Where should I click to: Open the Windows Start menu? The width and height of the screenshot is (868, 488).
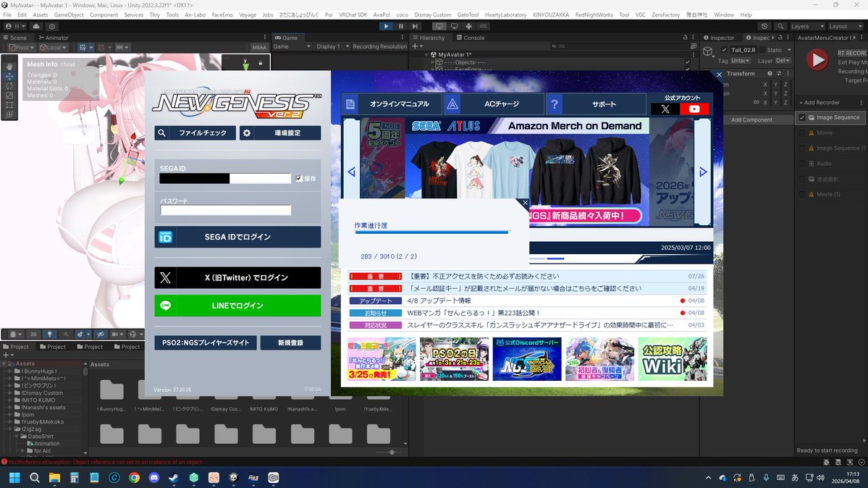[x=15, y=477]
